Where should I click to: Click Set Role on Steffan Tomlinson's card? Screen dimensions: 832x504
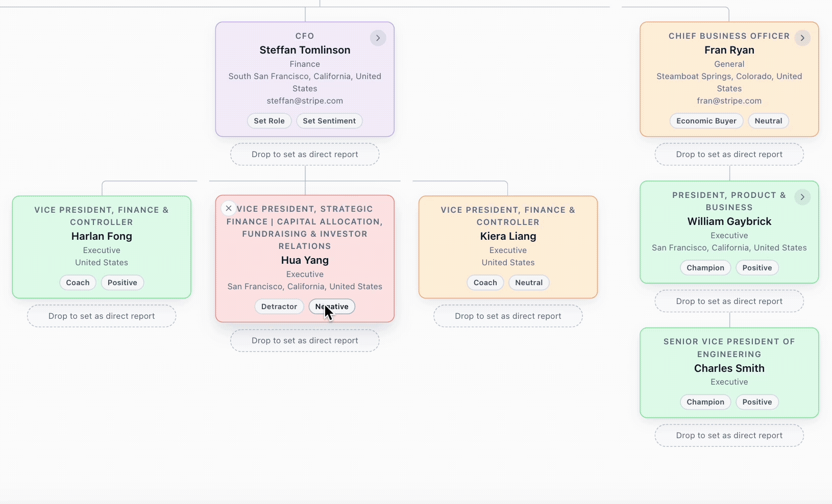(x=269, y=120)
